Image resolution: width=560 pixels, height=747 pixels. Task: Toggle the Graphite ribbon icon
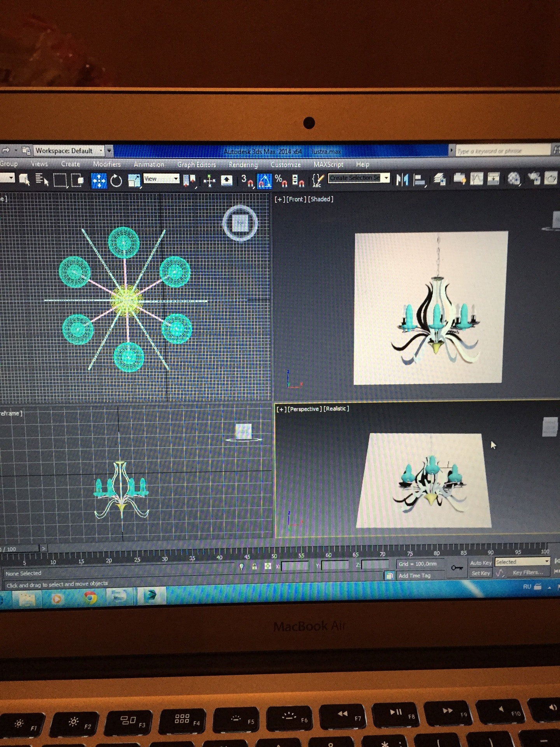coord(460,179)
